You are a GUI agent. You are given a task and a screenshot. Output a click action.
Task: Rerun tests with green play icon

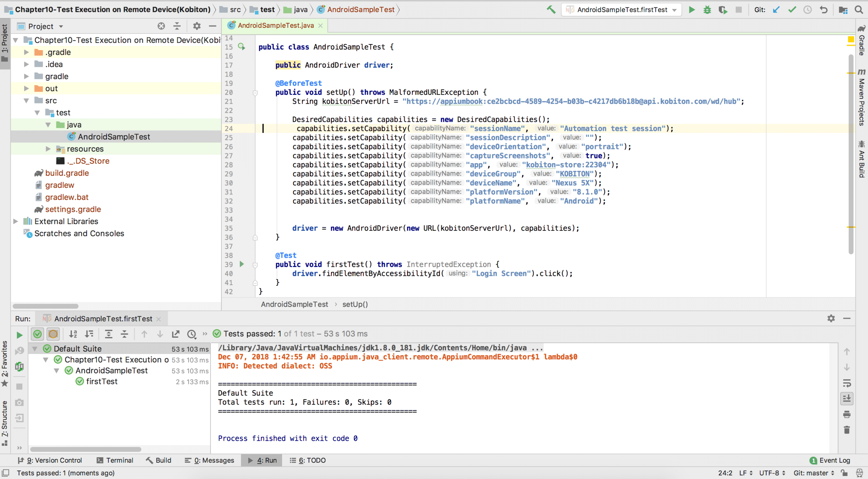click(x=19, y=335)
